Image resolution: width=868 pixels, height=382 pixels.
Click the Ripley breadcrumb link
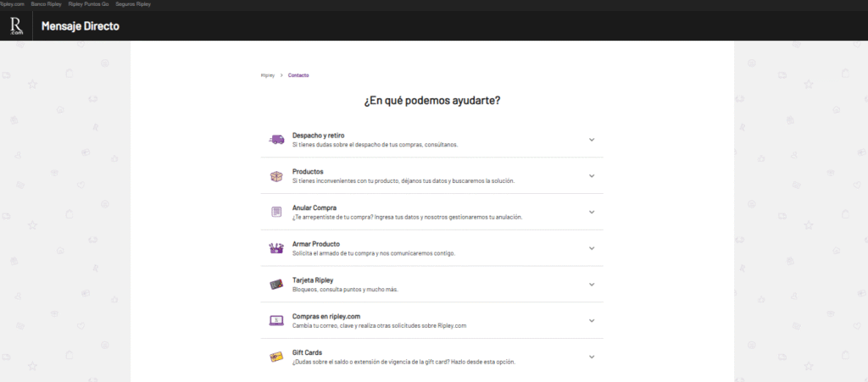[267, 75]
